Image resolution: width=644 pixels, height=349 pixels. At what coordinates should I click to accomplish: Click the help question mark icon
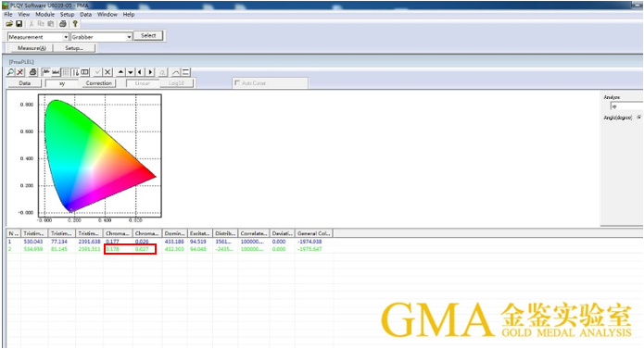point(75,24)
